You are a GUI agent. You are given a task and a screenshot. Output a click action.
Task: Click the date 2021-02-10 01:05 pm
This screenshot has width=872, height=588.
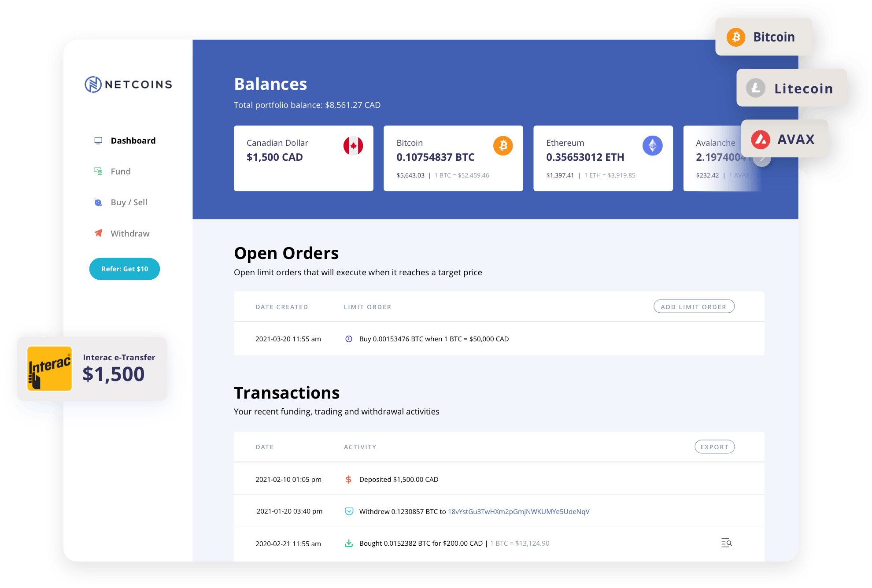tap(288, 479)
